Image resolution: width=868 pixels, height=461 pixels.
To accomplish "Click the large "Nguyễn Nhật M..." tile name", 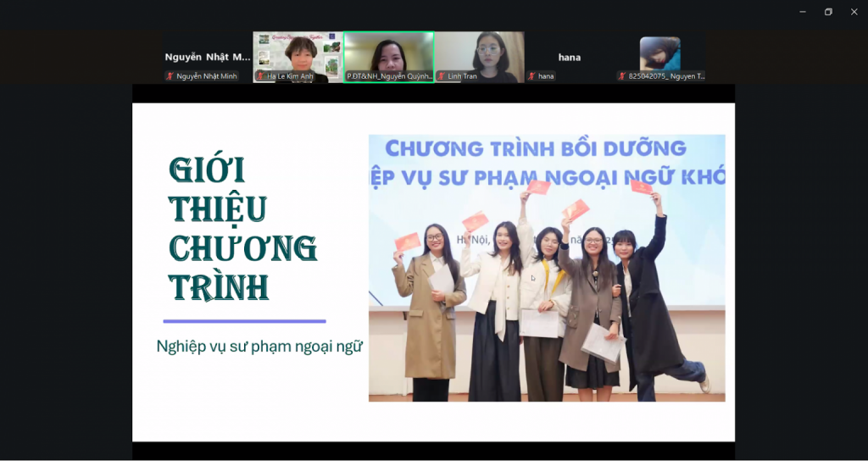I will click(x=208, y=58).
